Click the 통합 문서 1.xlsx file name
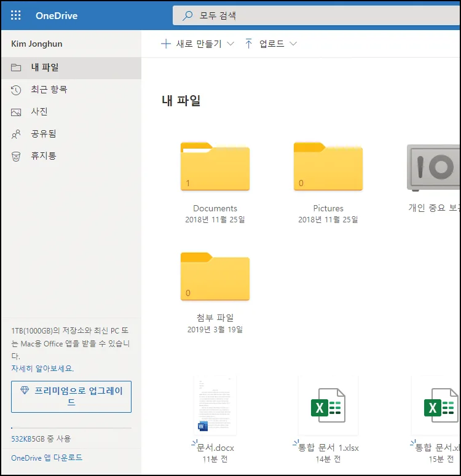461x476 pixels. [328, 448]
